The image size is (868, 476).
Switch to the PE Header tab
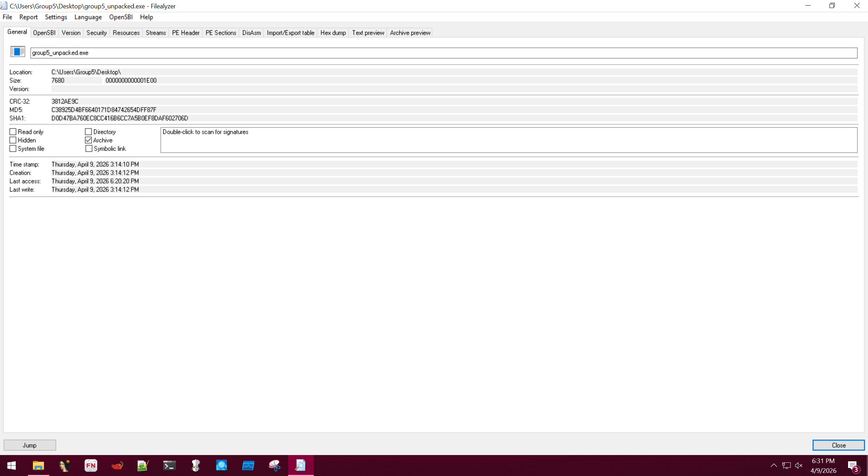click(185, 33)
